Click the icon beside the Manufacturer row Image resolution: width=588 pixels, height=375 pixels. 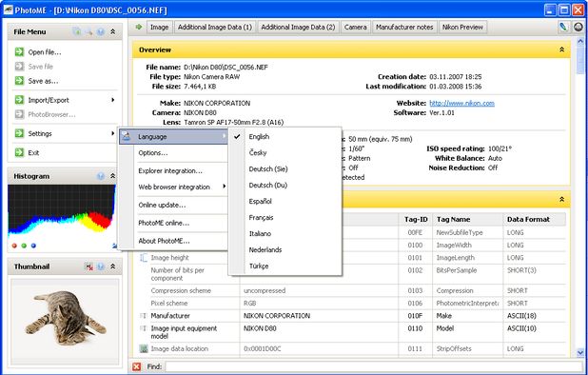tap(144, 316)
